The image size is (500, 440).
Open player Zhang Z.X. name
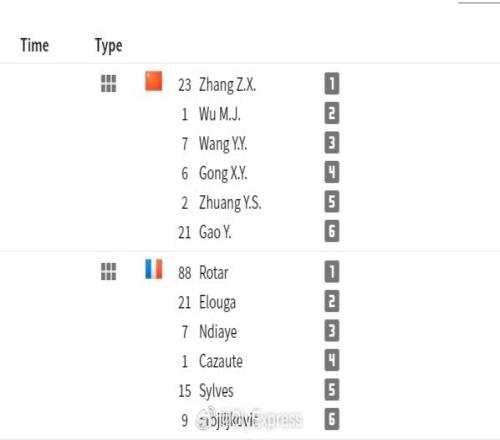[x=227, y=85]
